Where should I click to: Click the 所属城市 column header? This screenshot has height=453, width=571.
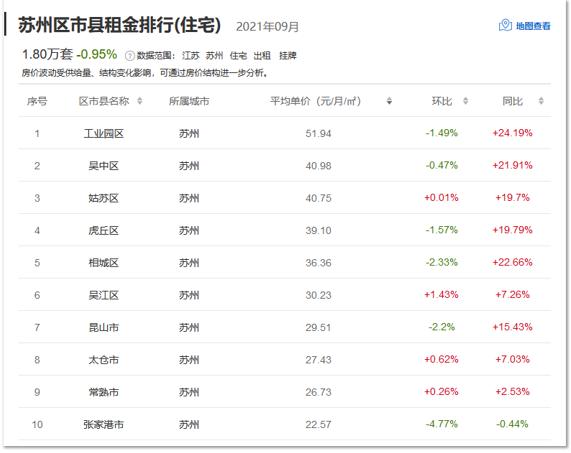pos(189,101)
